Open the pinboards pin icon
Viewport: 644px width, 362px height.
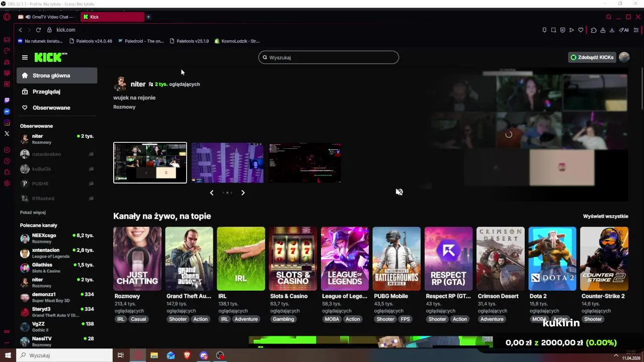544,30
